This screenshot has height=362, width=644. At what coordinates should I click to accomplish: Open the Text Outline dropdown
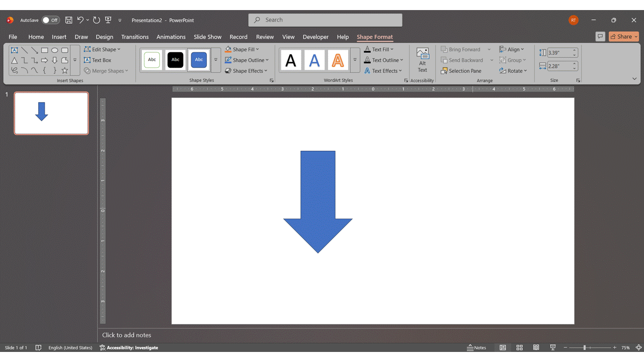click(383, 60)
